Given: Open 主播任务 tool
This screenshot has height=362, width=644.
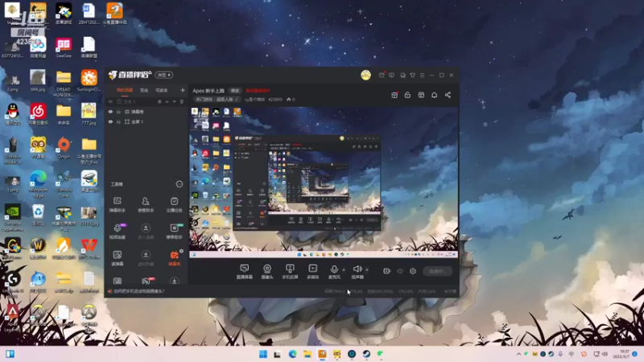Looking at the screenshot, I should [174, 204].
